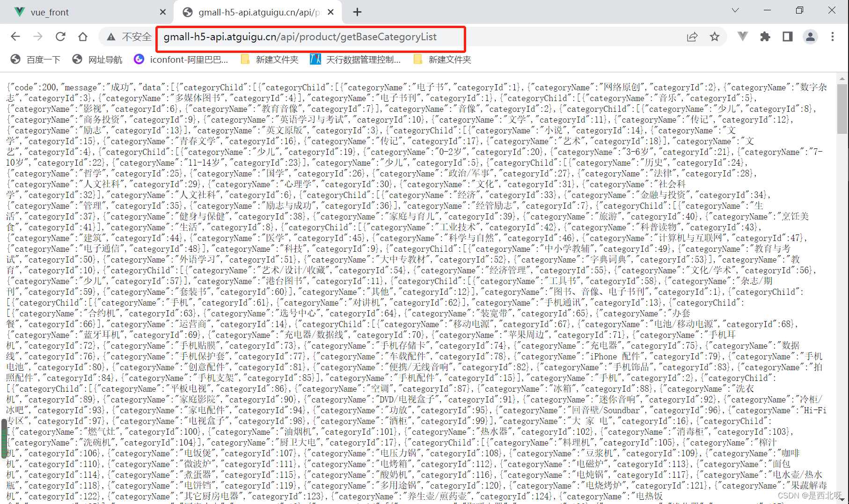Open the first 新建文件夹 bookmark folder
The height and width of the screenshot is (504, 849).
coord(269,59)
